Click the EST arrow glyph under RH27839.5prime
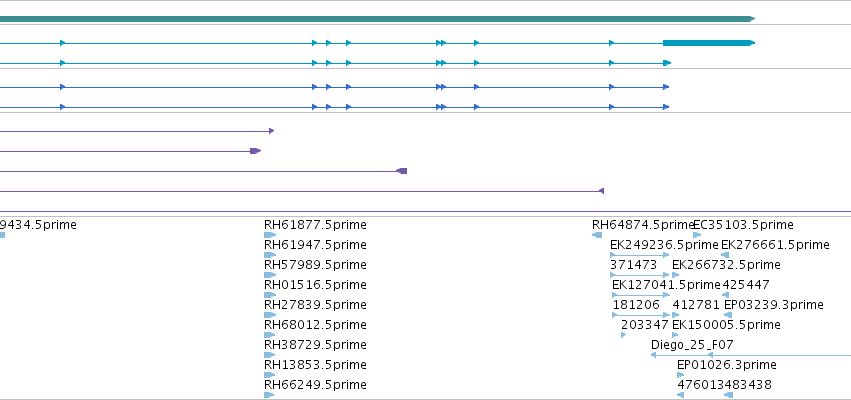Viewport: 851px width, 400px height. 270,315
